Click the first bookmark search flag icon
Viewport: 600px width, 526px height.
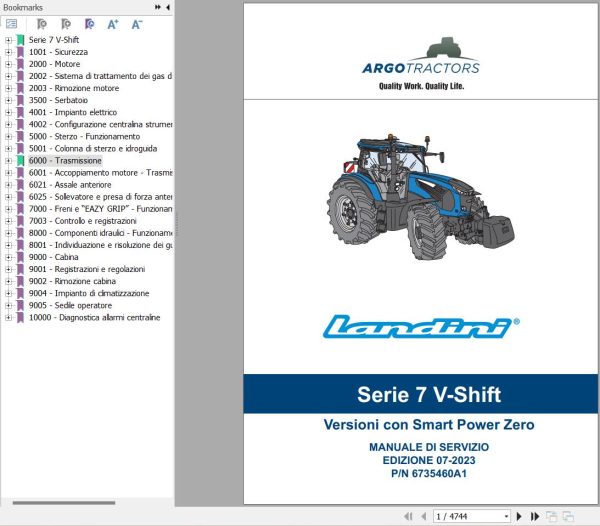point(41,24)
